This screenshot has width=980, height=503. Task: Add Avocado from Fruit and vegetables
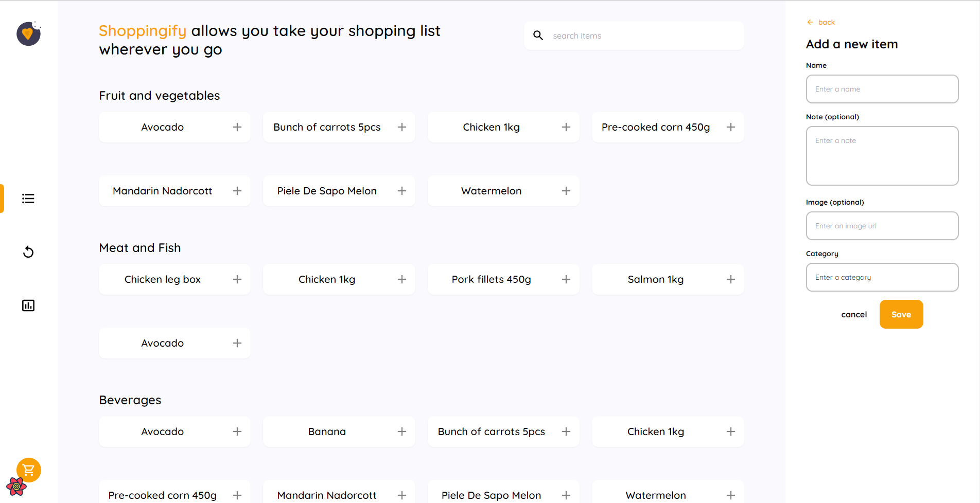tap(237, 127)
